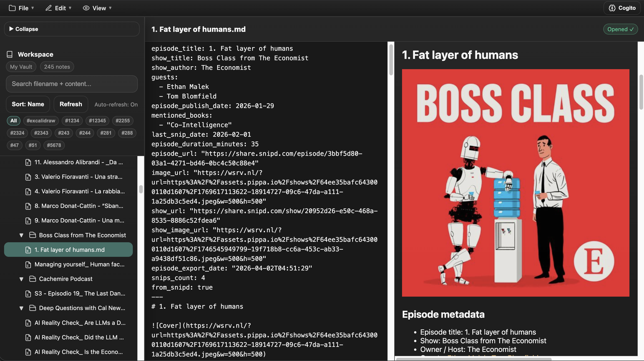Screen dimensions: 644x361
Task: Click the Sort: Name button
Action: [x=28, y=104]
